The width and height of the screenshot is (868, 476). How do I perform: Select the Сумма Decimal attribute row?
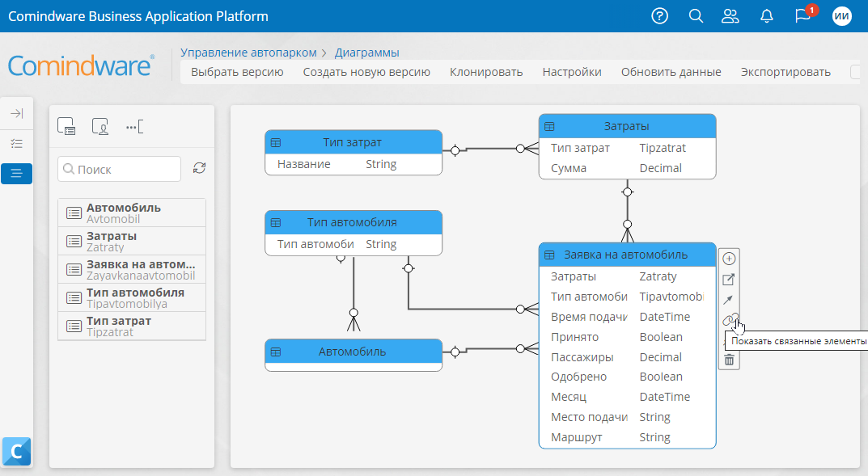pyautogui.click(x=627, y=168)
